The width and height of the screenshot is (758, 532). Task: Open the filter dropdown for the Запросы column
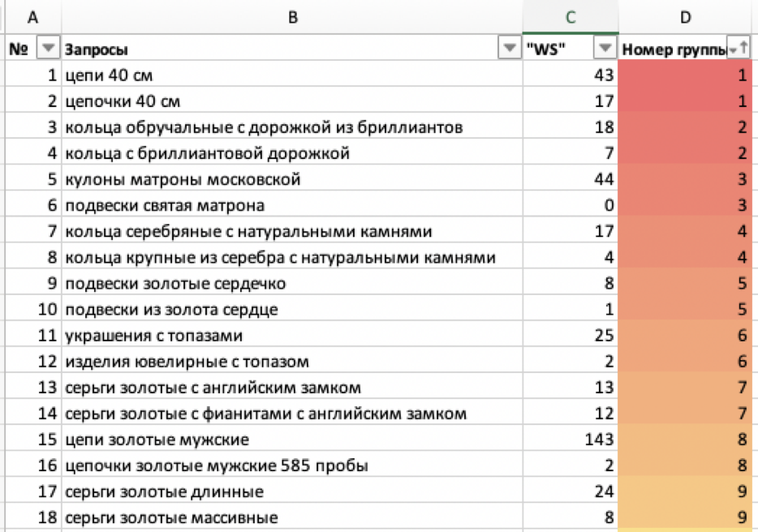[509, 49]
